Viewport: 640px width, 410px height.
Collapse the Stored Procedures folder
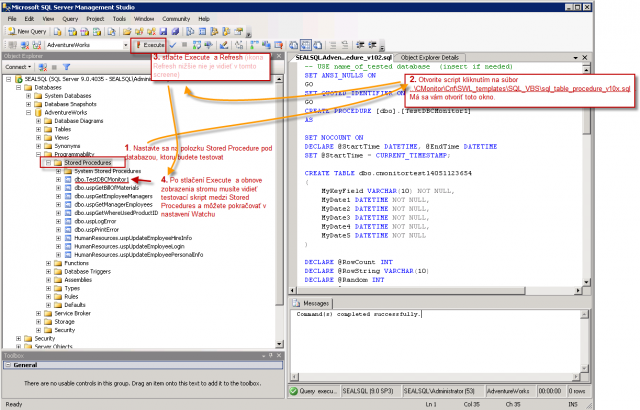[x=48, y=163]
